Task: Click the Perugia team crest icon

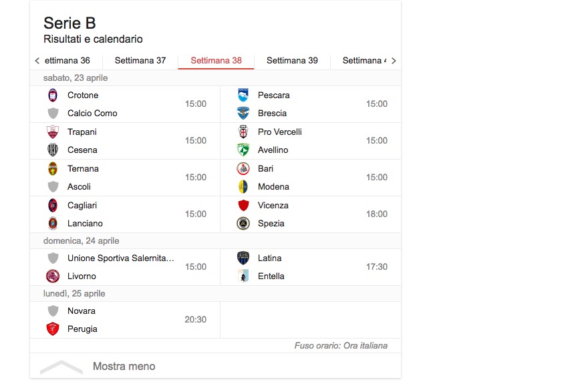Action: [53, 329]
